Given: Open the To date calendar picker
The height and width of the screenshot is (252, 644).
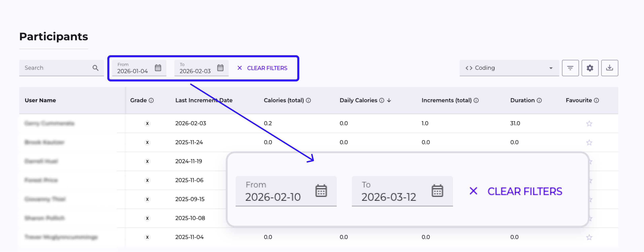Looking at the screenshot, I should [220, 68].
